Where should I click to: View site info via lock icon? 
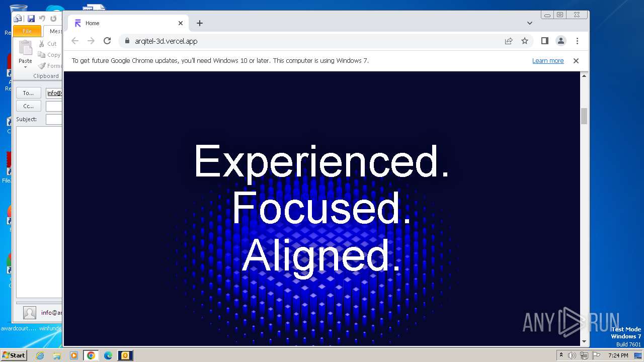[127, 41]
